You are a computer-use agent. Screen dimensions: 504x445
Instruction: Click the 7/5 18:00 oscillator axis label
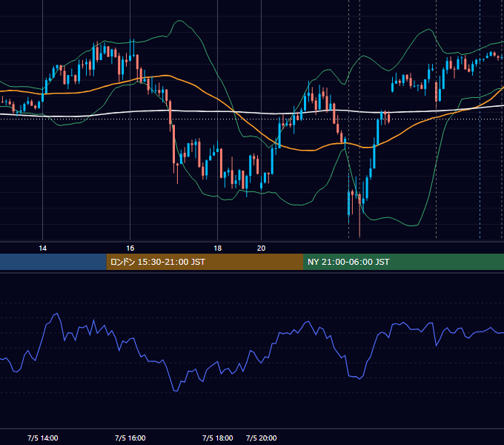pos(218,438)
